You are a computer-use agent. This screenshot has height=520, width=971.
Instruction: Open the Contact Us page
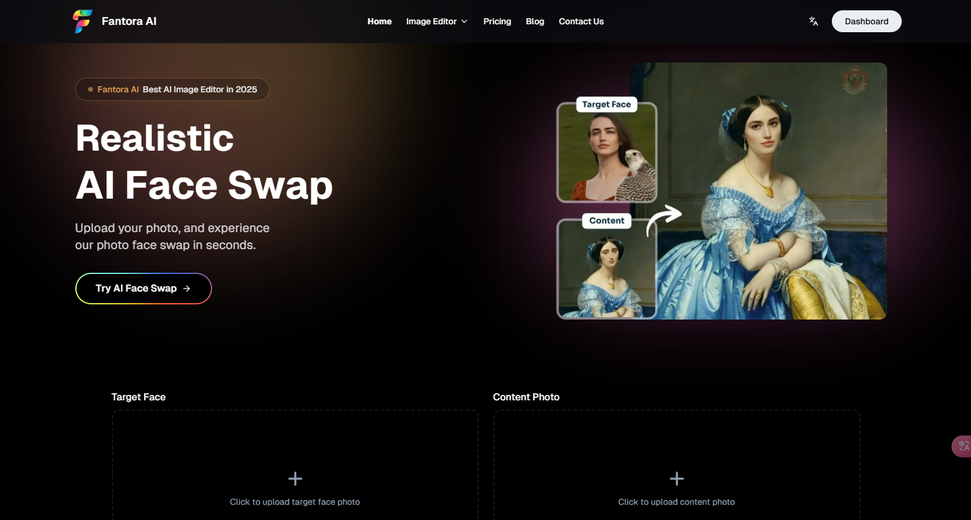click(x=581, y=22)
